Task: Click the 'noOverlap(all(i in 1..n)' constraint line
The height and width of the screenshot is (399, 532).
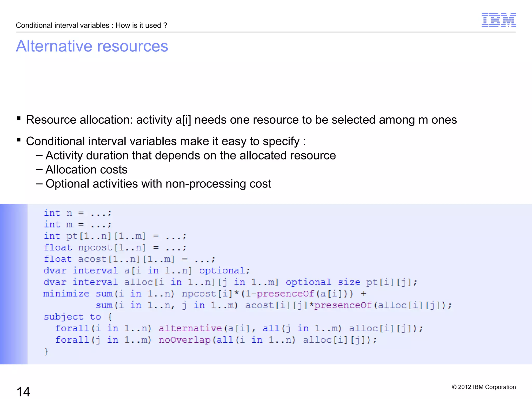Action: 216,340
